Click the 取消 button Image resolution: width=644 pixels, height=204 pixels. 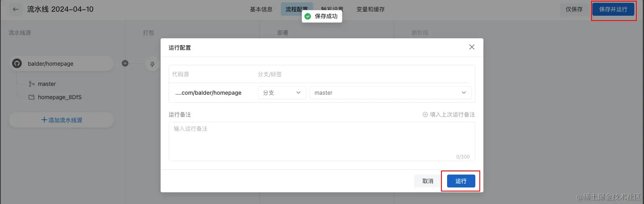tap(428, 181)
